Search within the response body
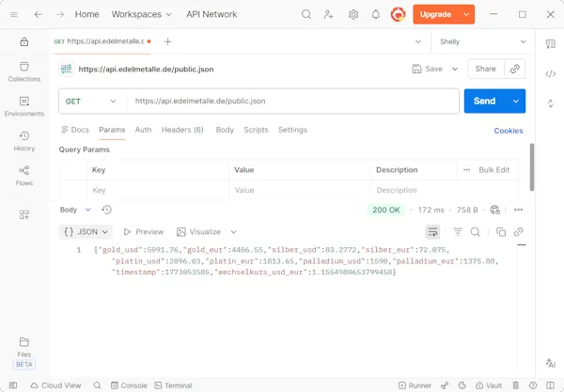The height and width of the screenshot is (392, 564). 476,231
